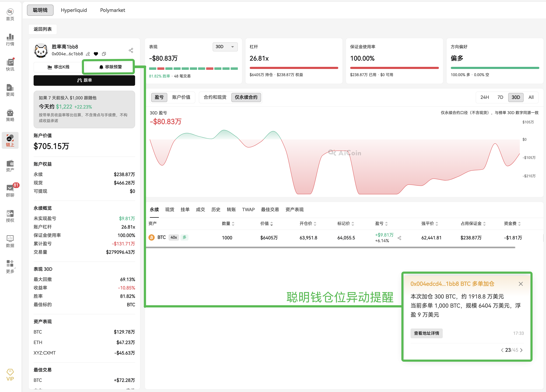
Task: Open the 行情 market sidebar icon
Action: point(10,40)
